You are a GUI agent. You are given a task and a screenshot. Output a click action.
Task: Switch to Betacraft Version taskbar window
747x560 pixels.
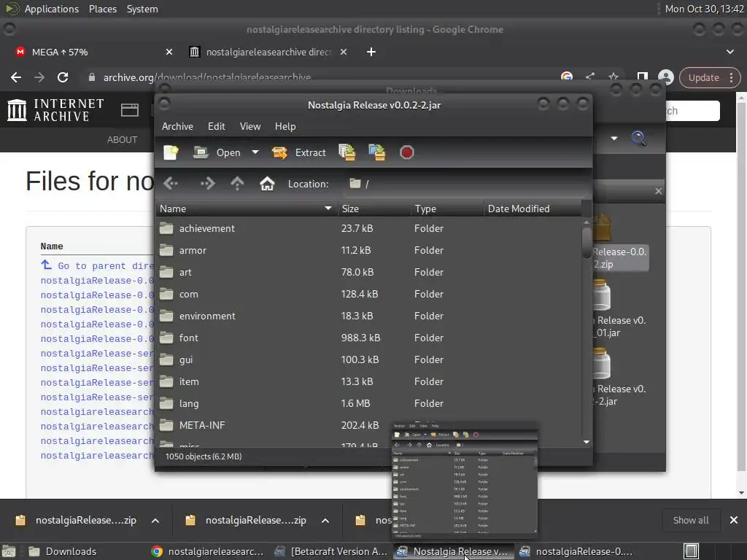[332, 551]
